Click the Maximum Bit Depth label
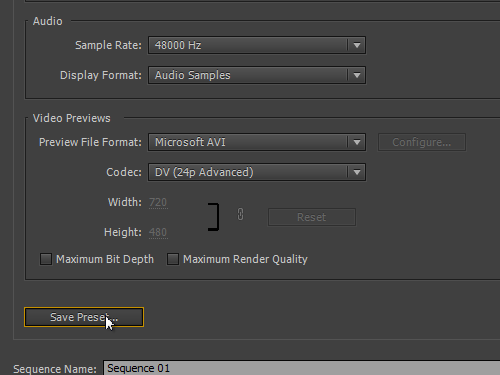 105,259
